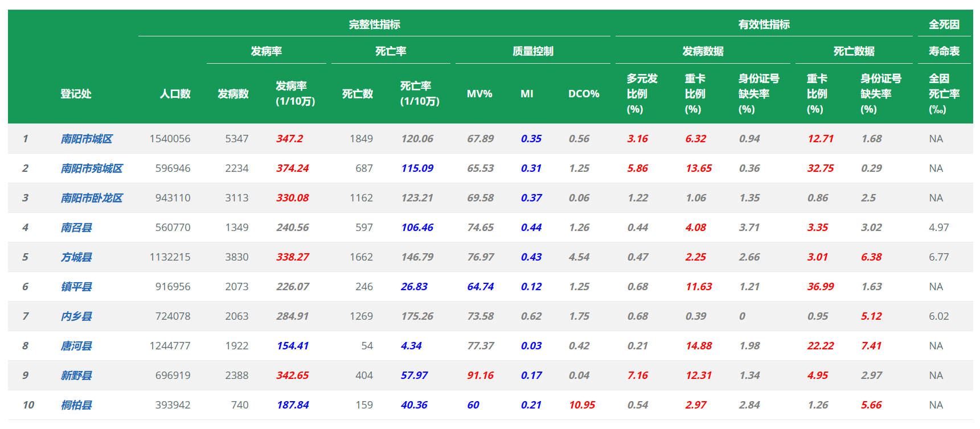Open the 镇平县 registry link
The width and height of the screenshot is (980, 429).
pos(76,287)
